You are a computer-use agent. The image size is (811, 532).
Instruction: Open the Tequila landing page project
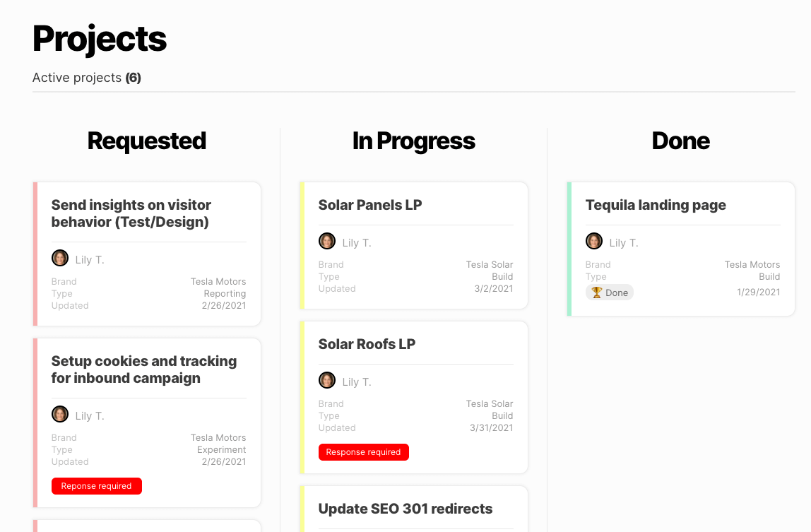pyautogui.click(x=656, y=205)
